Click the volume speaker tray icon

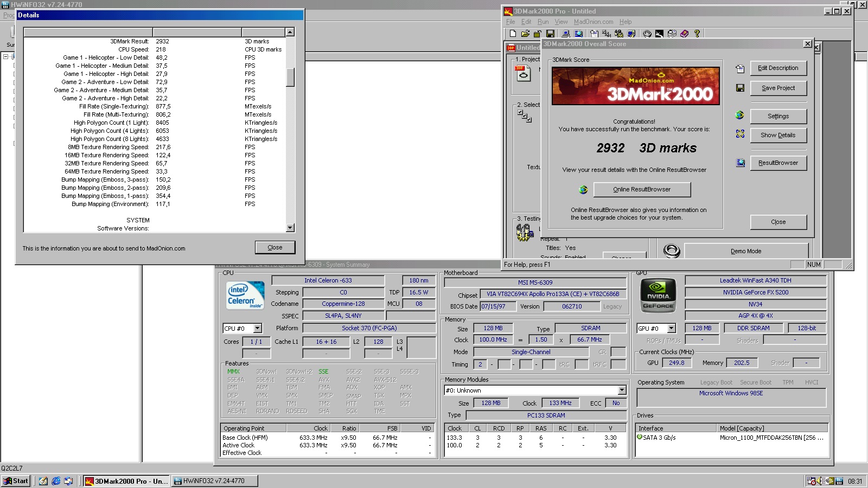point(821,481)
